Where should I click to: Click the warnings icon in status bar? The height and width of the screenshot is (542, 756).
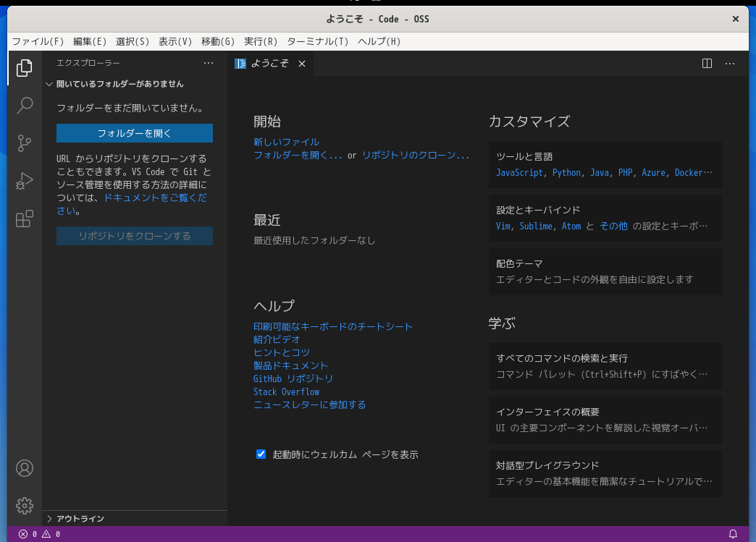point(46,534)
